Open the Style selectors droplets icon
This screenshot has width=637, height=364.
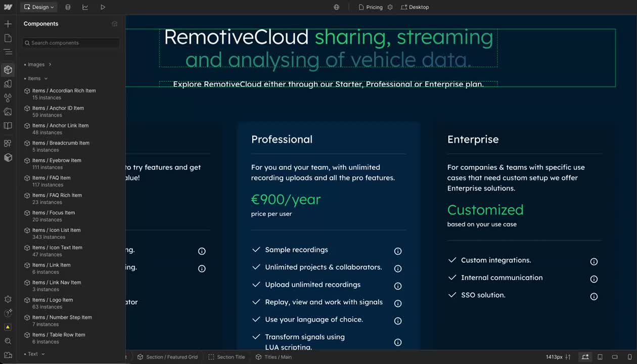[8, 98]
